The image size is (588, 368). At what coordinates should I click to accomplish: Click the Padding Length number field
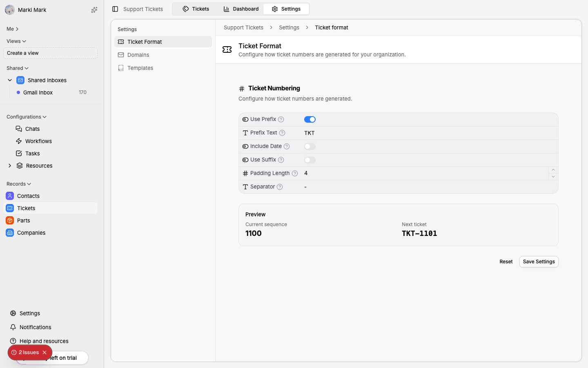tap(425, 173)
